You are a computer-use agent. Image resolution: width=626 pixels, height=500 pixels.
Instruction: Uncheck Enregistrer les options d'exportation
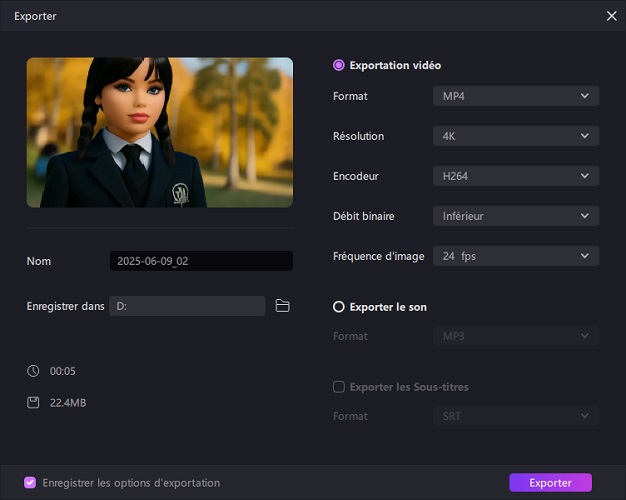[x=30, y=482]
